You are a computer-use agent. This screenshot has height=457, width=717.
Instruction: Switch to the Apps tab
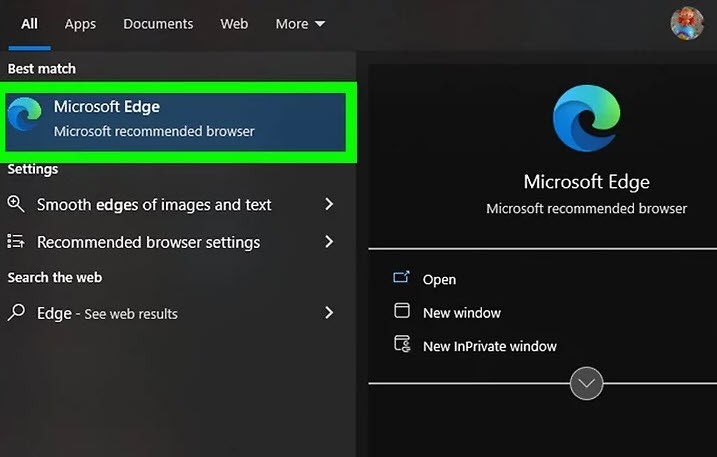pos(80,24)
